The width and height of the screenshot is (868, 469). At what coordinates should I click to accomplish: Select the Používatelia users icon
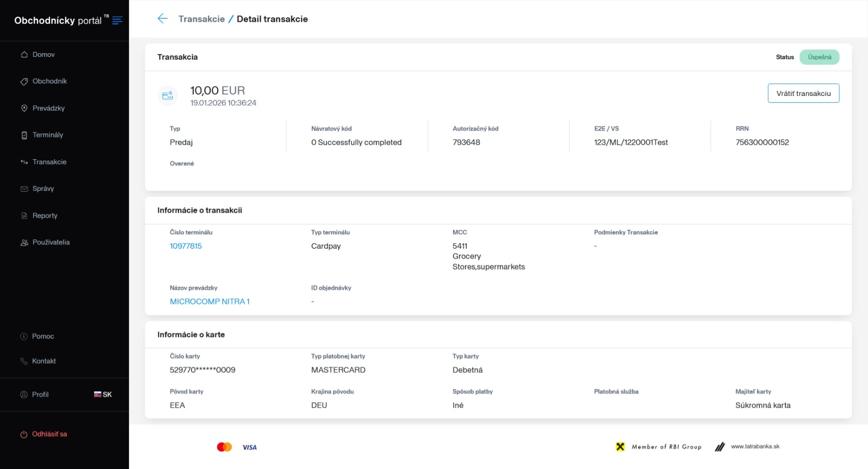click(x=24, y=242)
